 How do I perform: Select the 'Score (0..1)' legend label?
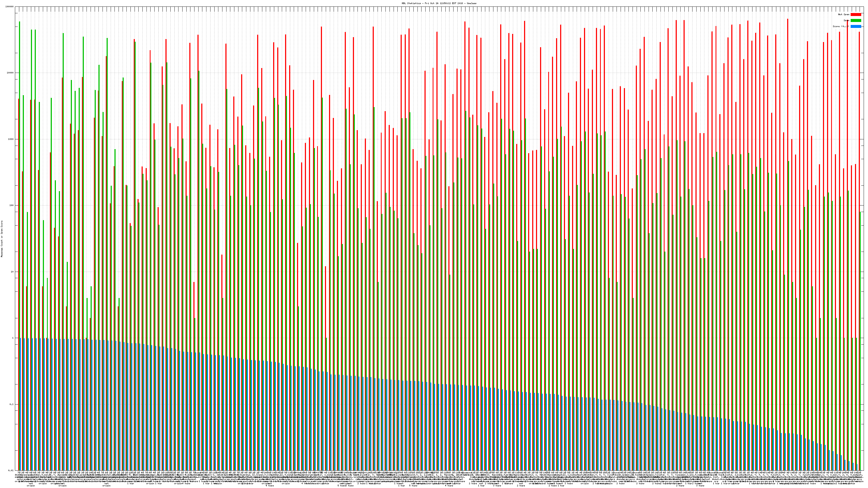(841, 26)
